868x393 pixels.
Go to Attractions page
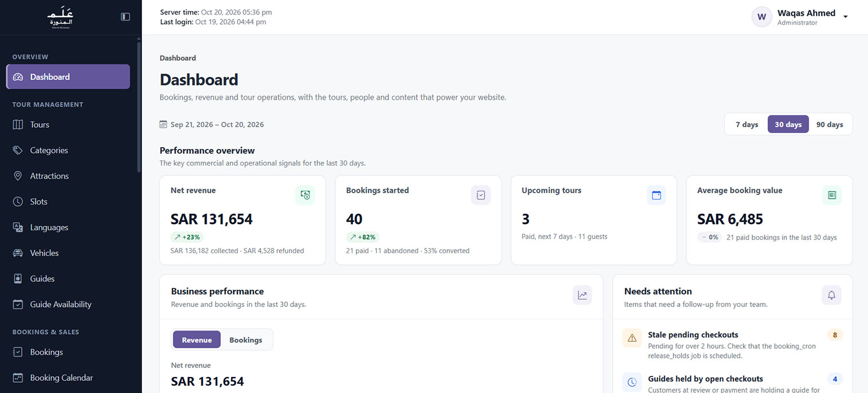[68, 176]
